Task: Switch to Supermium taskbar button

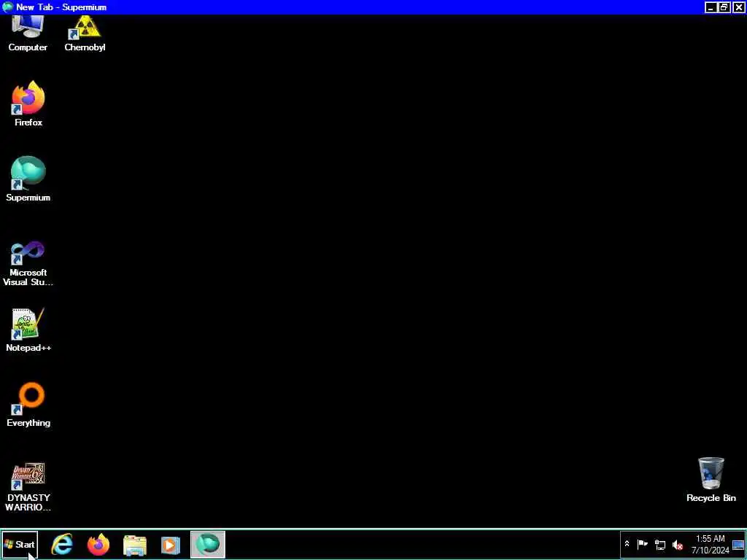Action: coord(208,544)
